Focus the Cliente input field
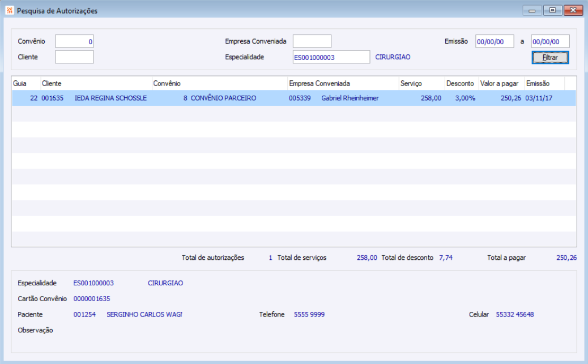 click(74, 57)
